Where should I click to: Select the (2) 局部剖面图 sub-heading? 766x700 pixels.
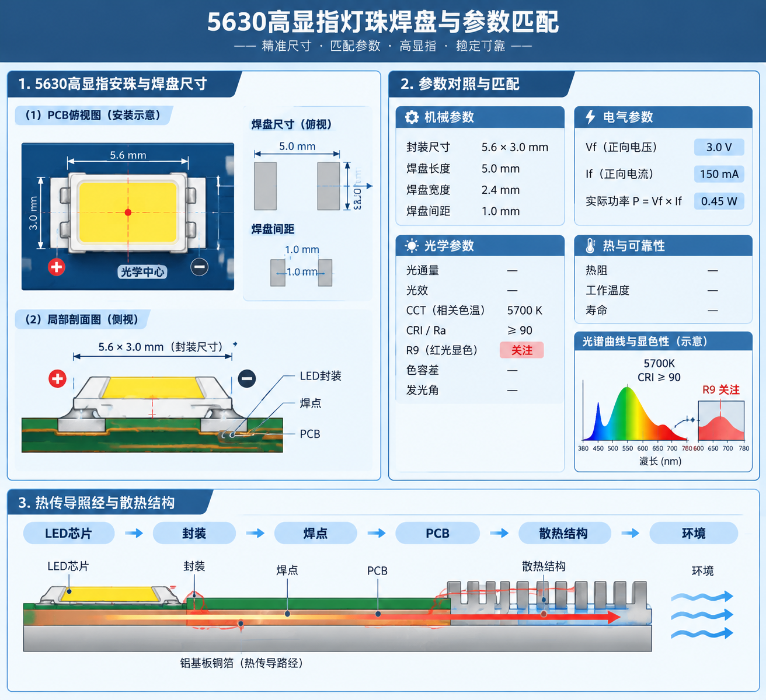(x=82, y=319)
